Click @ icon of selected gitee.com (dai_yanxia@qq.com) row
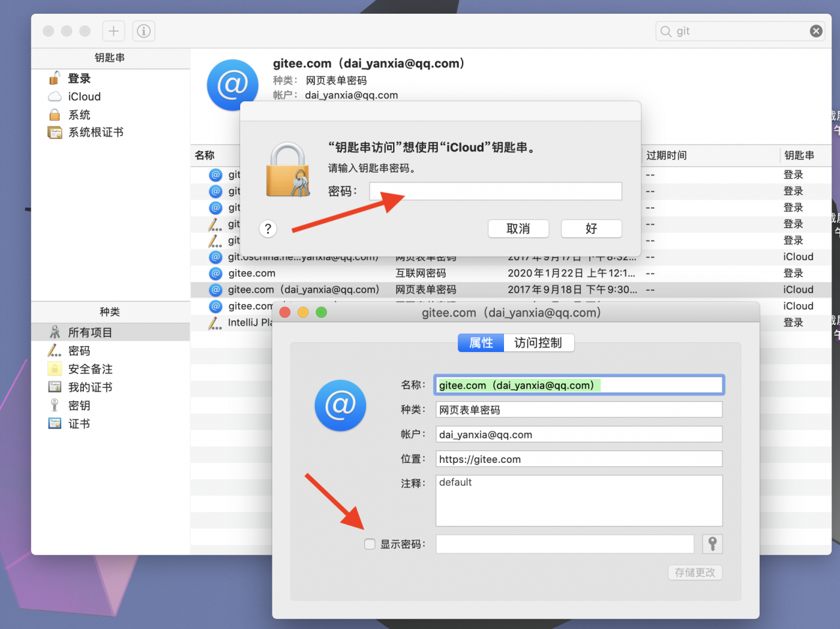 (215, 290)
